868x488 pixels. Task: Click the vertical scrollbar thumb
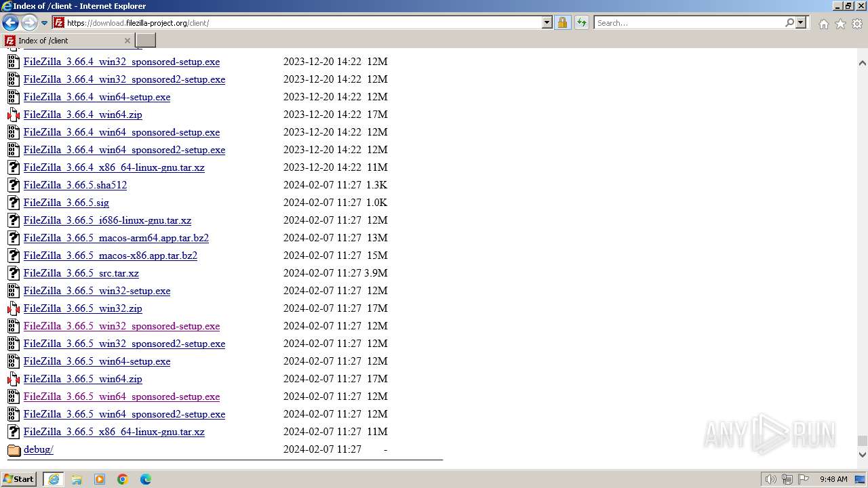[x=862, y=441]
